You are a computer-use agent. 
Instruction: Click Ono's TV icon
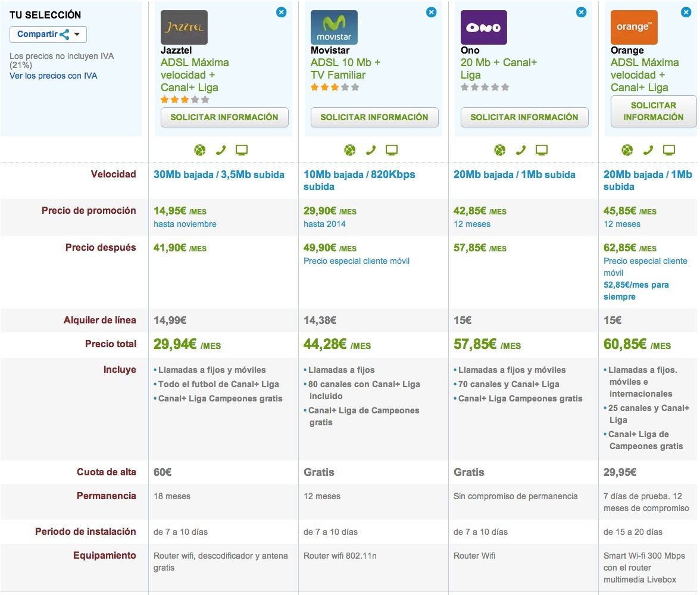tap(542, 150)
